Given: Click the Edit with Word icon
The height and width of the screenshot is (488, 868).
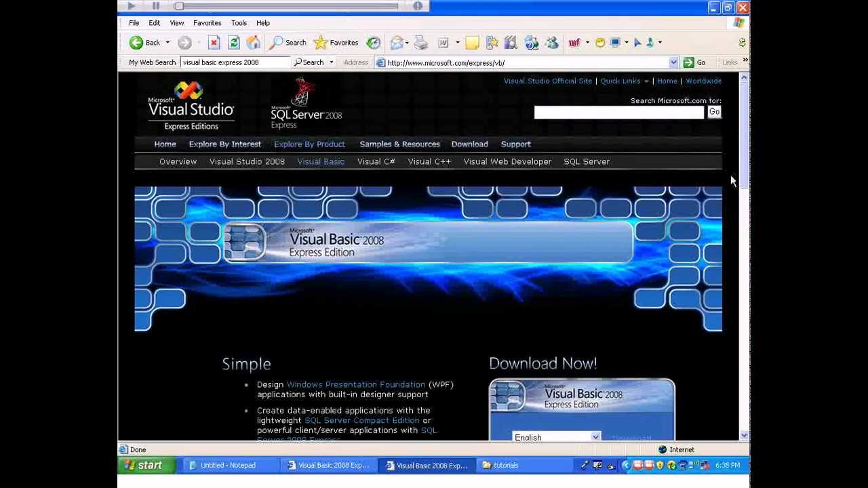Looking at the screenshot, I should (443, 43).
